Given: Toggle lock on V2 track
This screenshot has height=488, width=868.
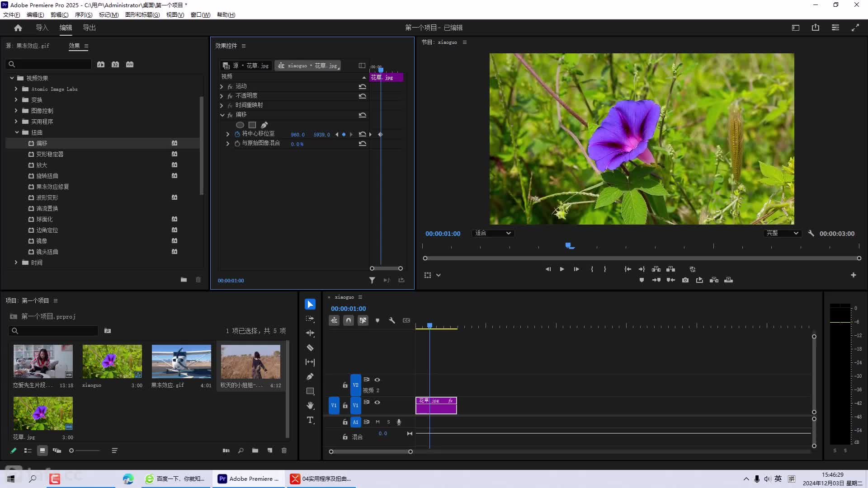Looking at the screenshot, I should (345, 385).
